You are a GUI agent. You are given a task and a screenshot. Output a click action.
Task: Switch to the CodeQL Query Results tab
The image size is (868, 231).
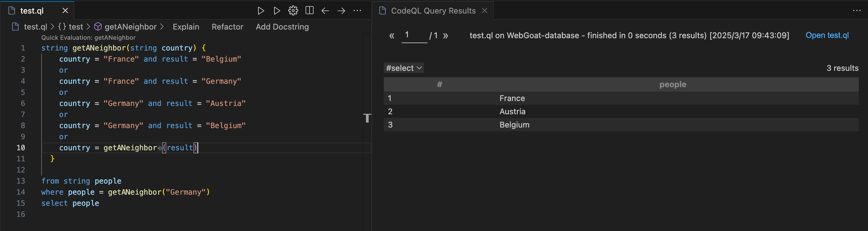(x=433, y=11)
